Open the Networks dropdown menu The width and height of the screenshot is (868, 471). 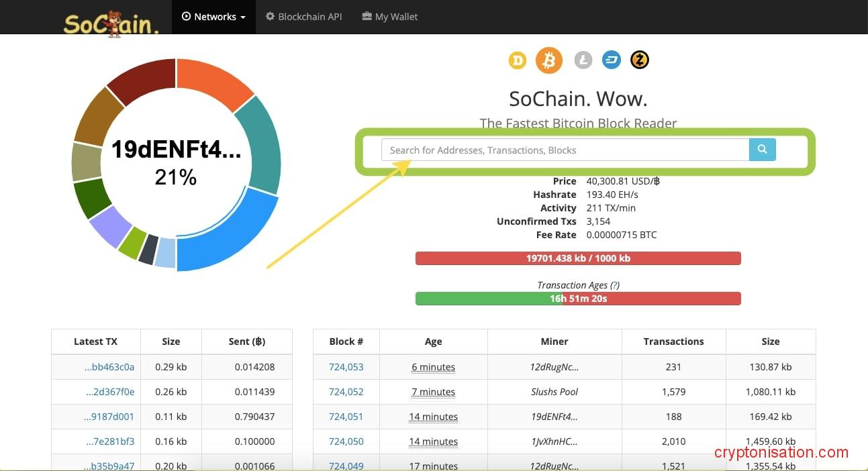tap(213, 17)
